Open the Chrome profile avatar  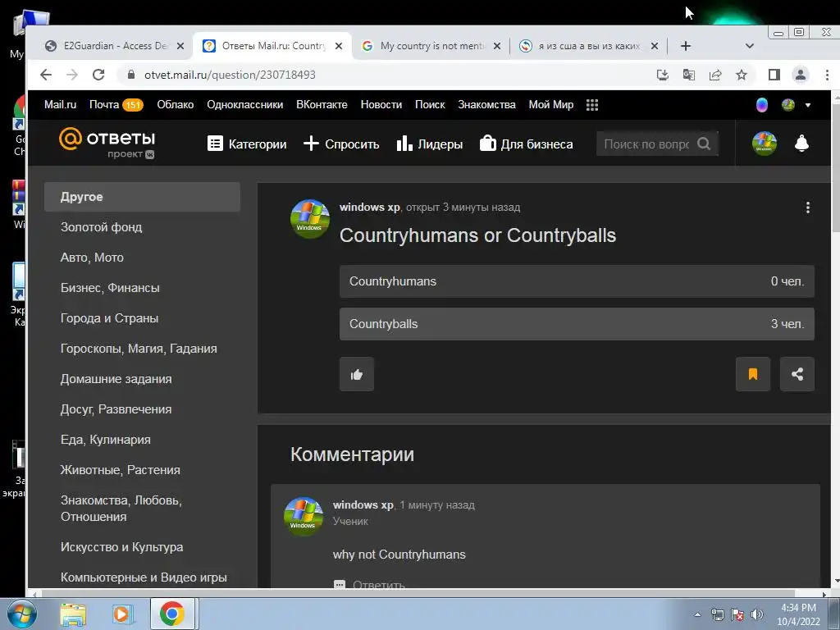pyautogui.click(x=801, y=75)
